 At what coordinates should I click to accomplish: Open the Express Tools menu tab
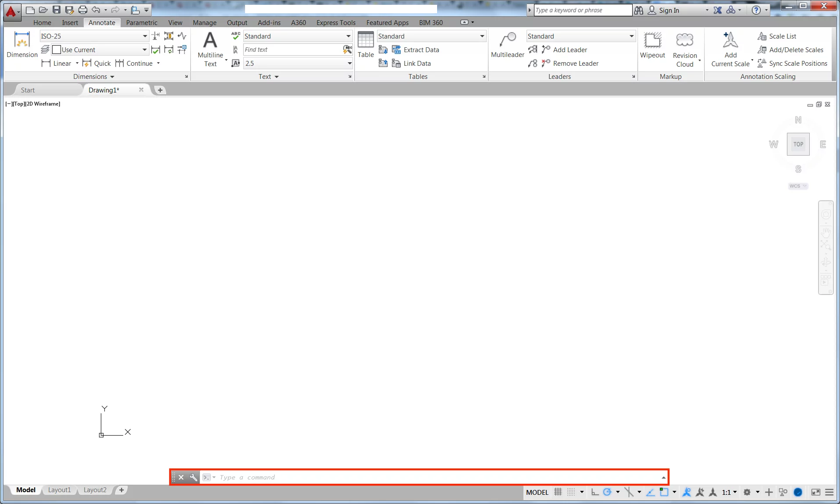point(335,22)
